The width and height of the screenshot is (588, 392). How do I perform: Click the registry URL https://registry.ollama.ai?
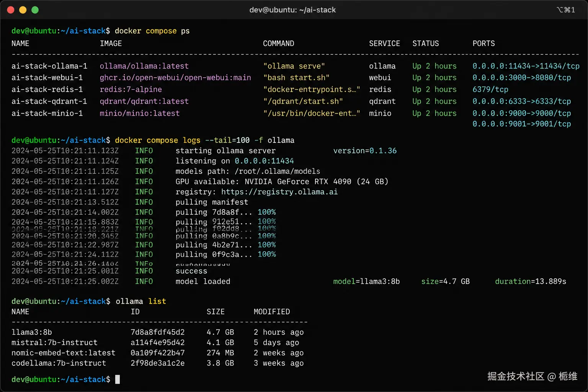click(x=279, y=192)
